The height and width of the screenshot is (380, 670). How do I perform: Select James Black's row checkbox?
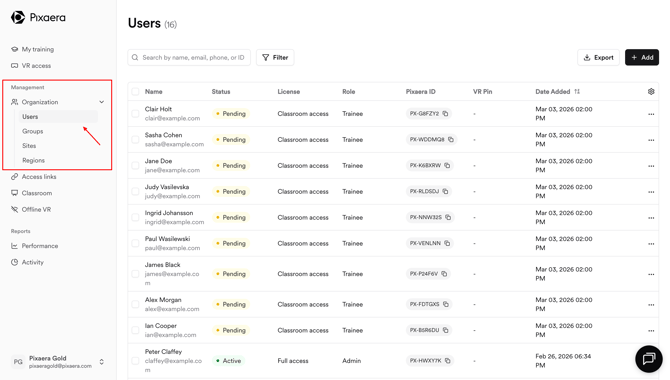point(135,274)
